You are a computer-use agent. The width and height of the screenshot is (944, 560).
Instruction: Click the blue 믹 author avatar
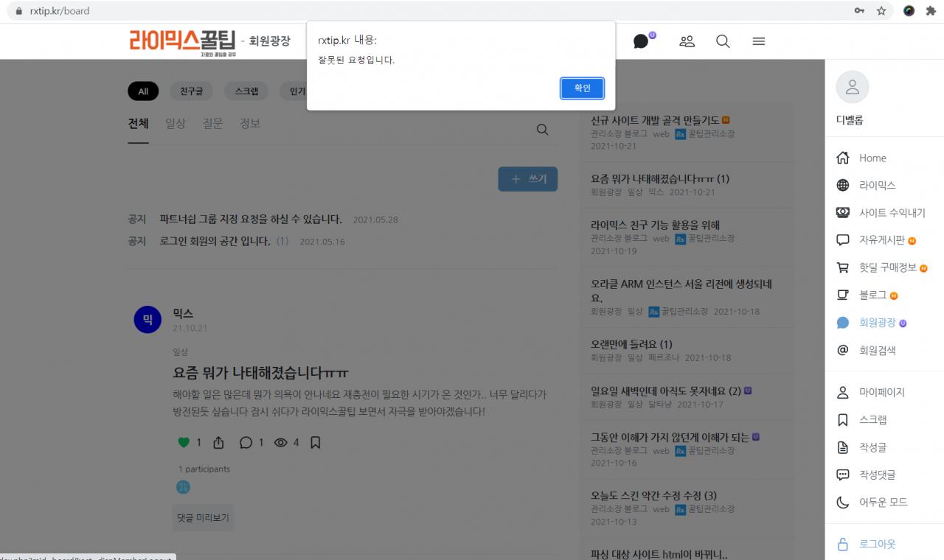point(147,320)
